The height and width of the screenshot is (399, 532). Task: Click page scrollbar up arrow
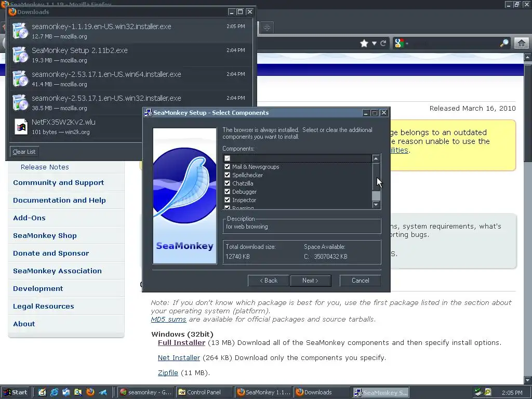pos(528,57)
